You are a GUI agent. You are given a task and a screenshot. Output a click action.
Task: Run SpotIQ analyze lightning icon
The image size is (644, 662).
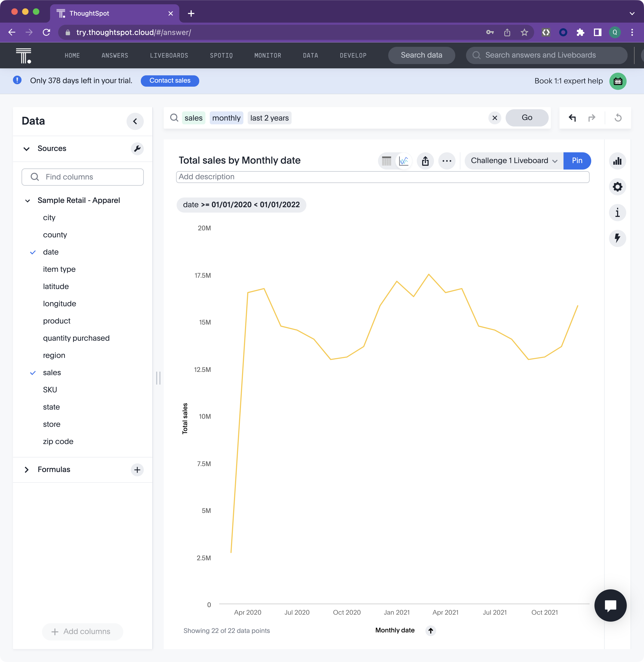point(617,238)
